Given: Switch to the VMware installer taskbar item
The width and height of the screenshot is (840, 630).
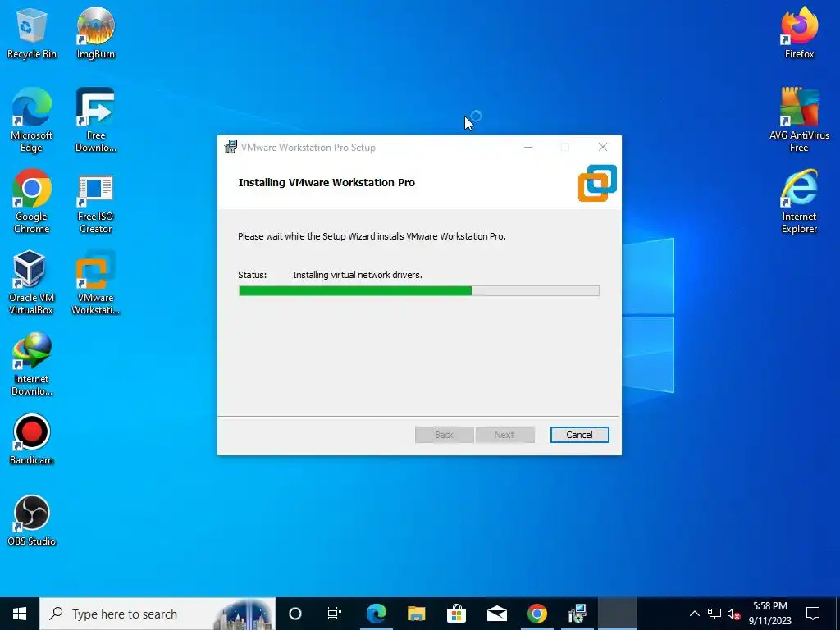Looking at the screenshot, I should pyautogui.click(x=577, y=614).
